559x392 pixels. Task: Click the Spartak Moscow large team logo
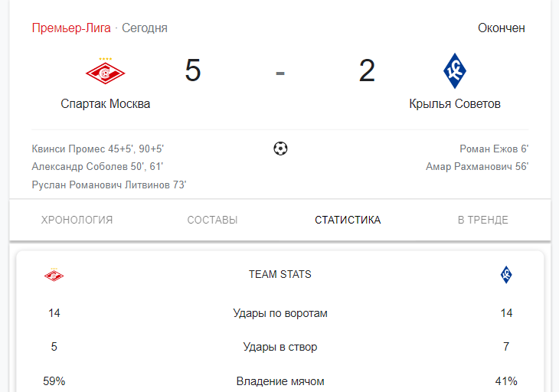click(105, 71)
